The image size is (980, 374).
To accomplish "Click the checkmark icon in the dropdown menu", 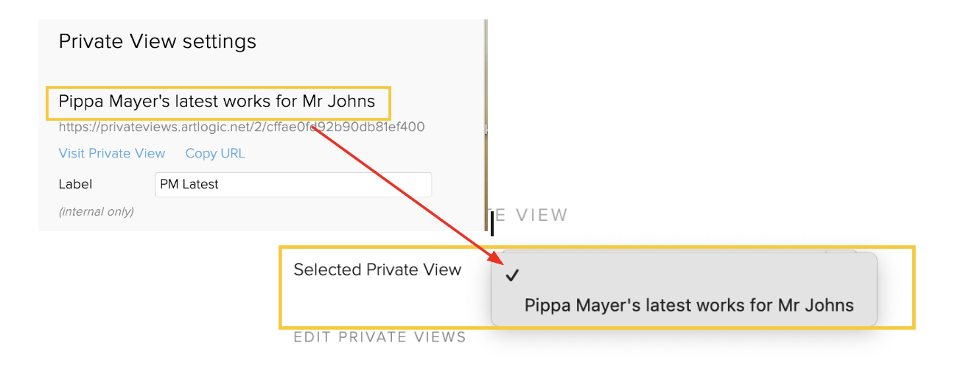I will (x=514, y=275).
